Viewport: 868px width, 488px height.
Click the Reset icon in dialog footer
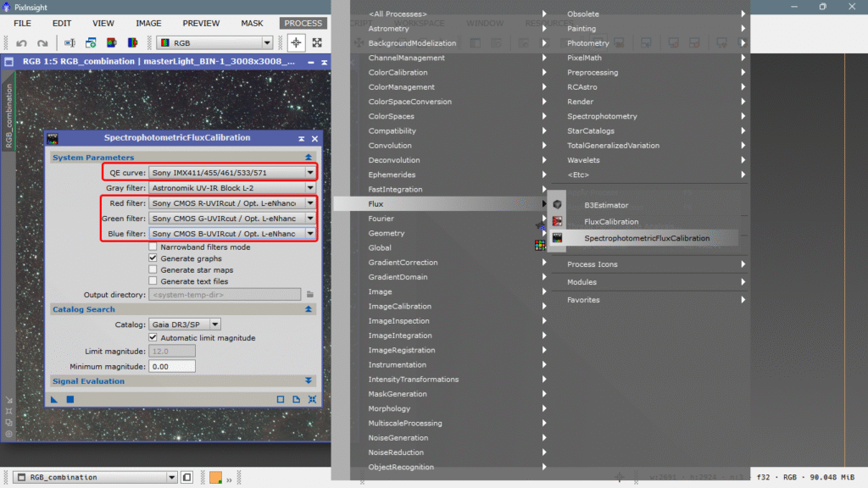click(313, 400)
